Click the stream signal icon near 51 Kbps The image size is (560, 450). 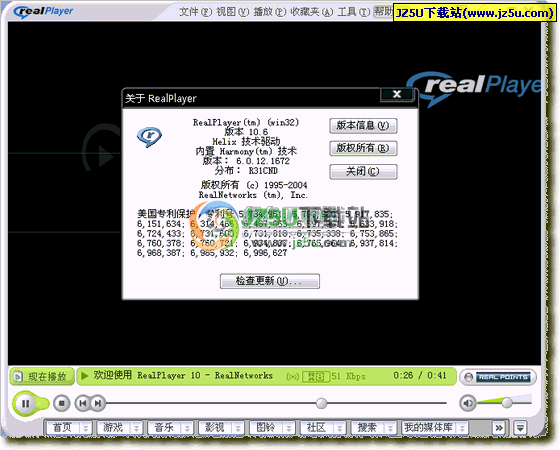tap(292, 377)
